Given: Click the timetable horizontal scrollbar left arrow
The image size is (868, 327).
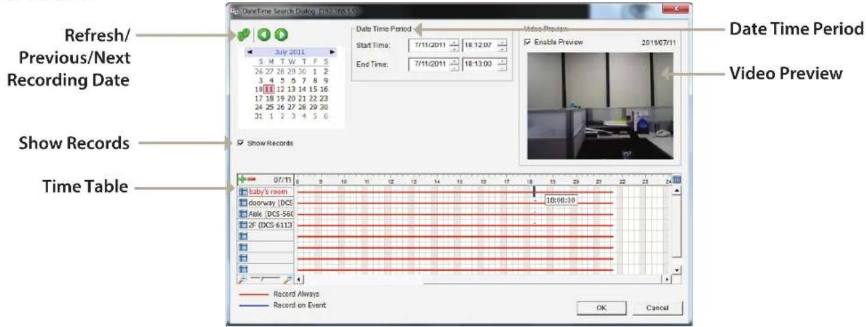Looking at the screenshot, I should 300,279.
